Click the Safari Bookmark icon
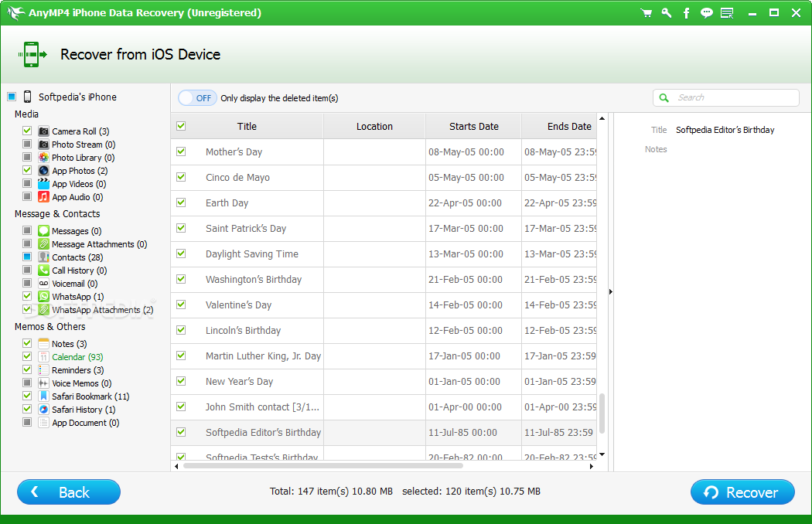The width and height of the screenshot is (812, 524). pos(44,396)
